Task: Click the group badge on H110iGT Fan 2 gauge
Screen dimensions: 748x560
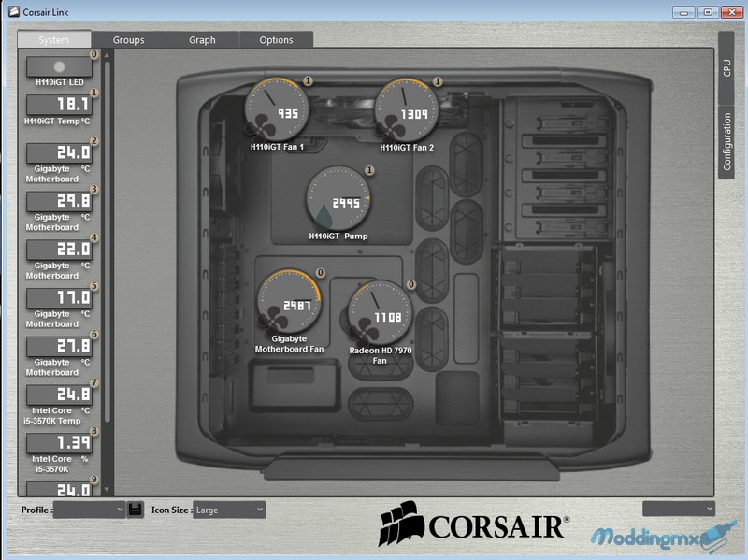Action: 438,81
